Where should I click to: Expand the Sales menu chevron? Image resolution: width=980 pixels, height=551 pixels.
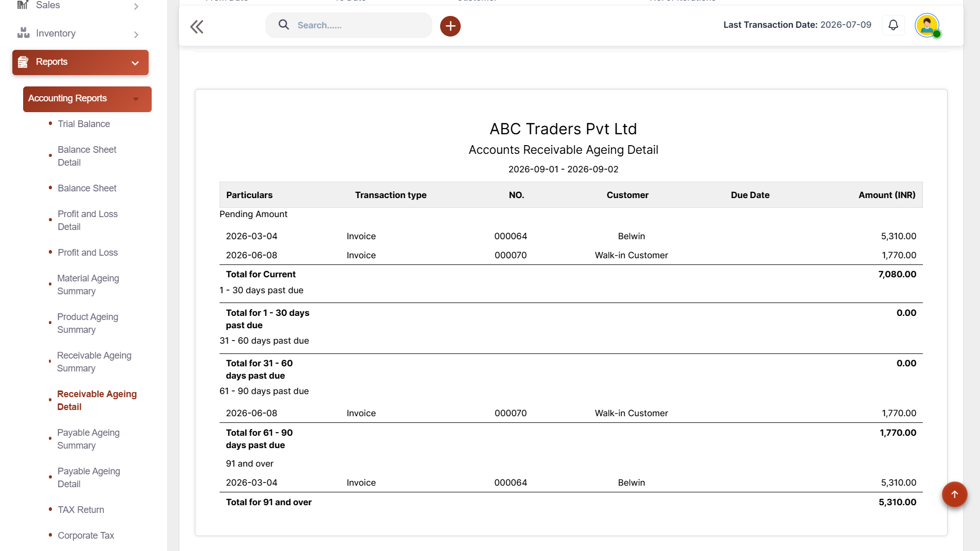(x=136, y=6)
